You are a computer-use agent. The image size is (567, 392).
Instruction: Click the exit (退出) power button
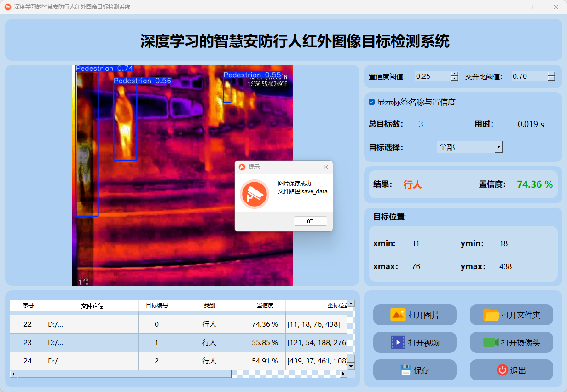pos(511,370)
